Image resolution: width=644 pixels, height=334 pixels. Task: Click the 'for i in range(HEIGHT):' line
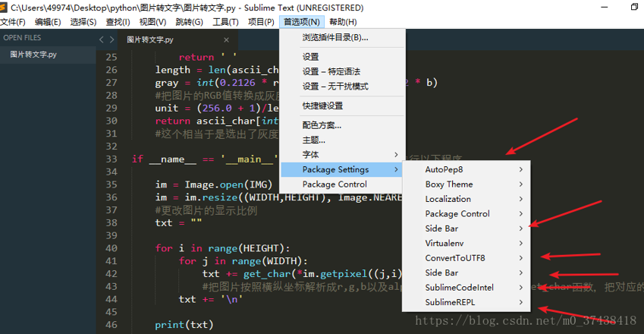[x=222, y=248]
